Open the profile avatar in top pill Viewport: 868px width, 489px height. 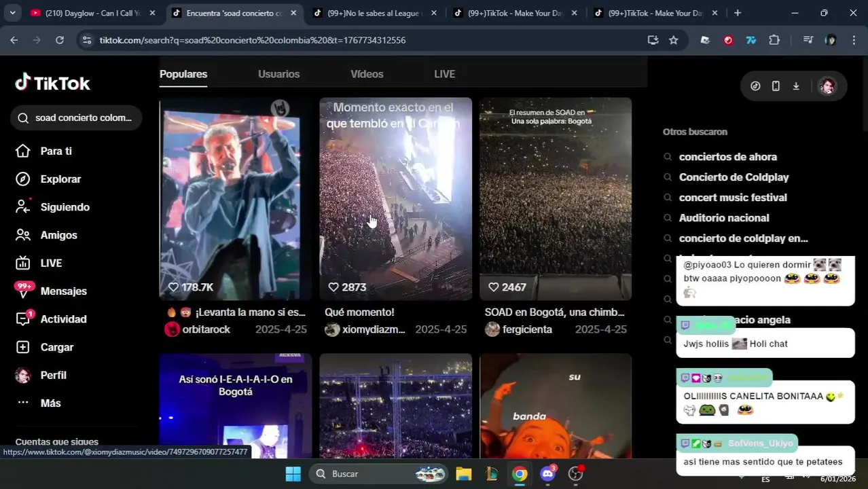(x=827, y=86)
